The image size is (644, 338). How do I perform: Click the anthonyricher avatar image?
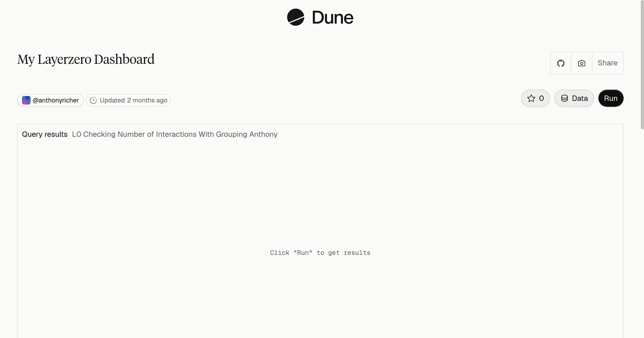tap(26, 100)
